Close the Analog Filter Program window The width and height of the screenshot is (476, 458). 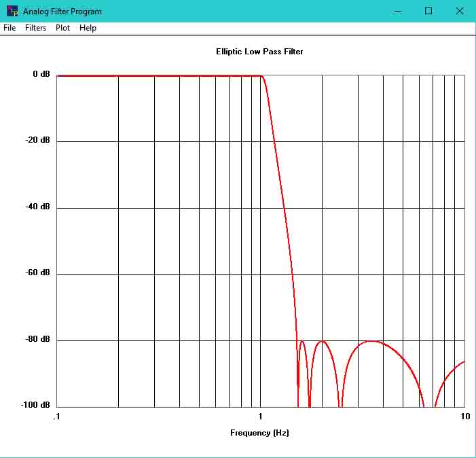(x=460, y=12)
